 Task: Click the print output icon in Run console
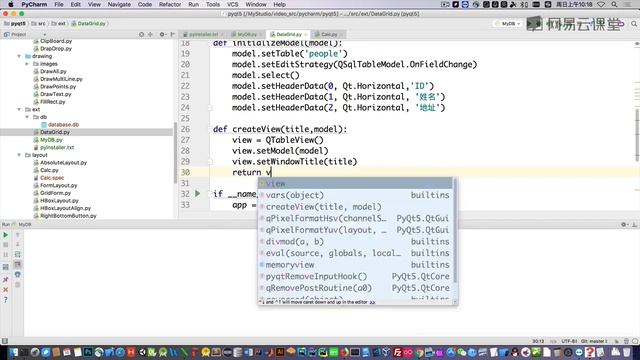coord(18,274)
